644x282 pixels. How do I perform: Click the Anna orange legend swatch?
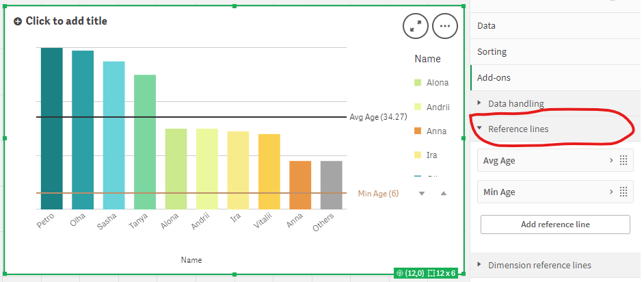point(417,131)
